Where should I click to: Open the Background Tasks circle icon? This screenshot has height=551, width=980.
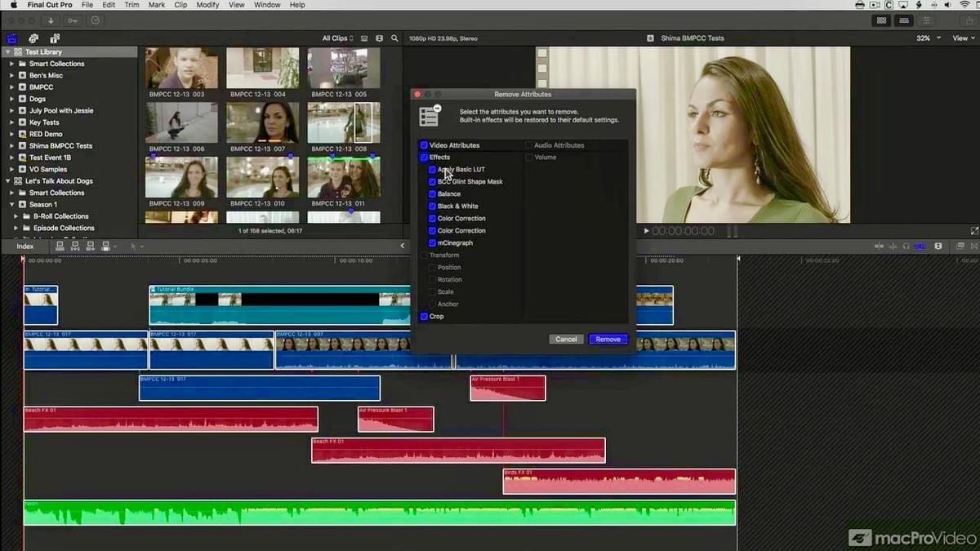(x=96, y=20)
